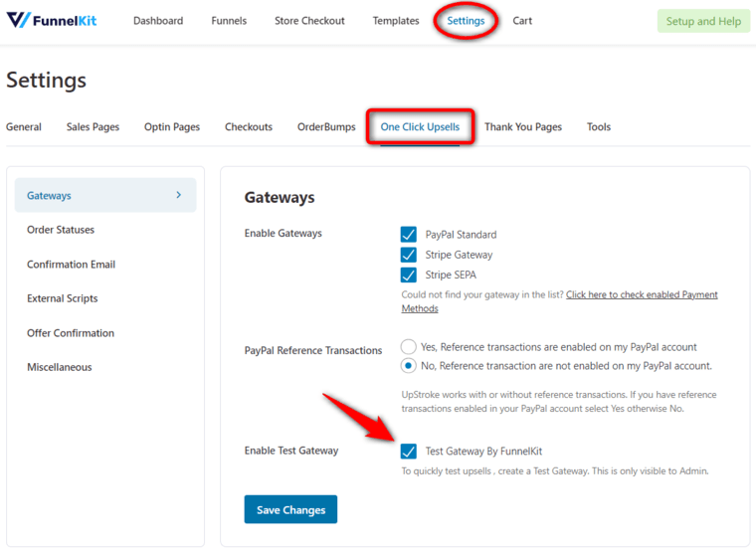Click the UpStroke reference transactions help text
Screen dimensions: 756x552
[x=559, y=402]
